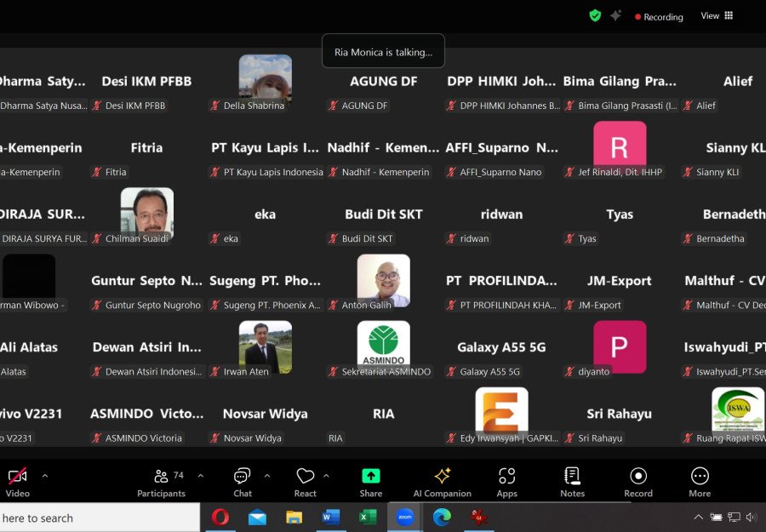Expand the Chat options caret
The width and height of the screenshot is (766, 532).
tap(267, 476)
